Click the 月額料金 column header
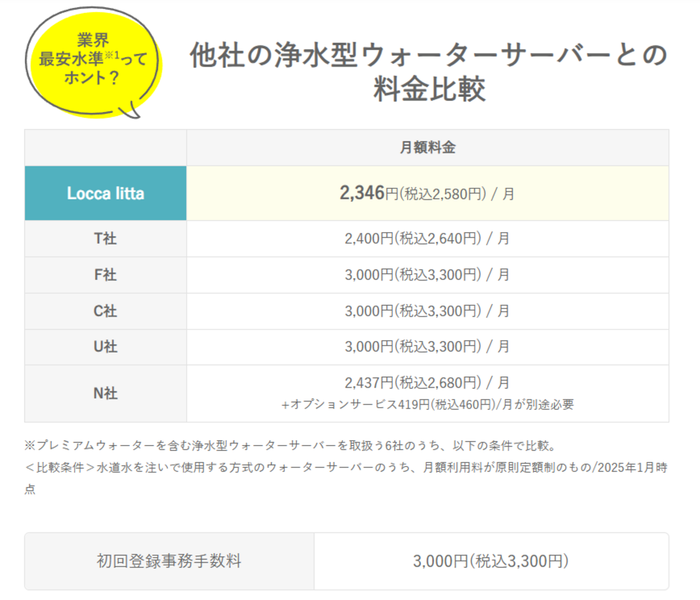The height and width of the screenshot is (600, 700). point(428,147)
